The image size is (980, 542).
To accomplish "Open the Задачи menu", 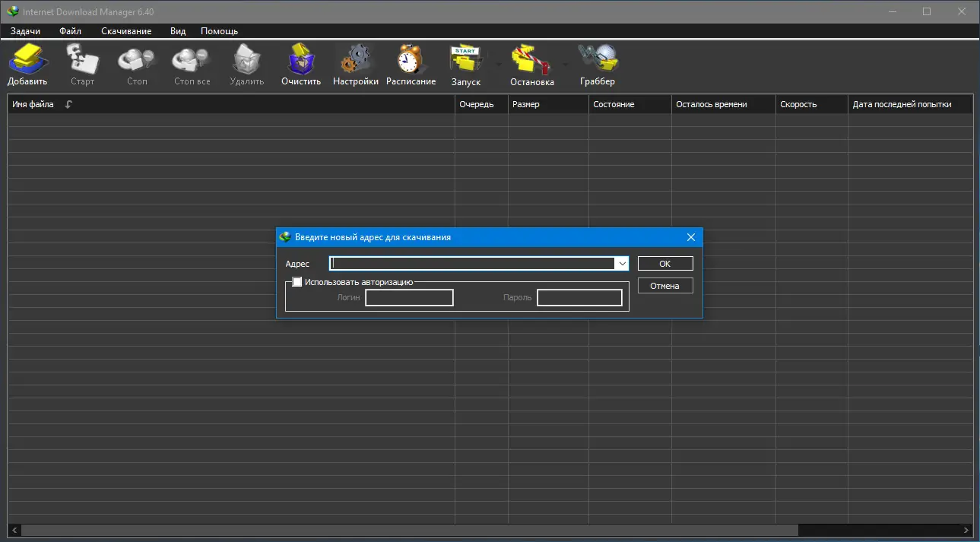I will (x=26, y=31).
